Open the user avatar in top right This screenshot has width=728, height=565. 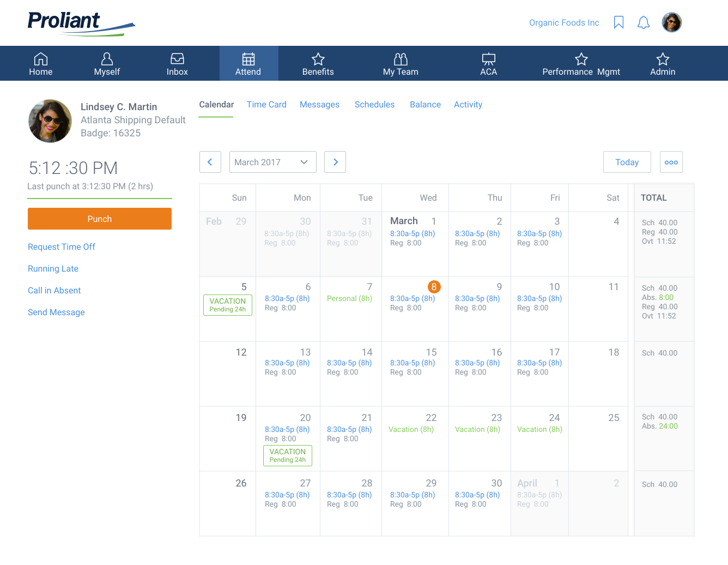coord(671,22)
